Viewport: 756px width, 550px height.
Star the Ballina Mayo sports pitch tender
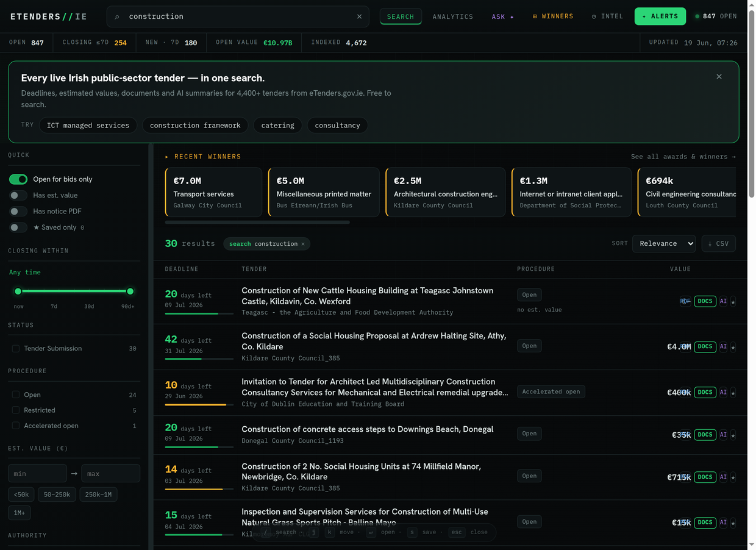pyautogui.click(x=733, y=523)
